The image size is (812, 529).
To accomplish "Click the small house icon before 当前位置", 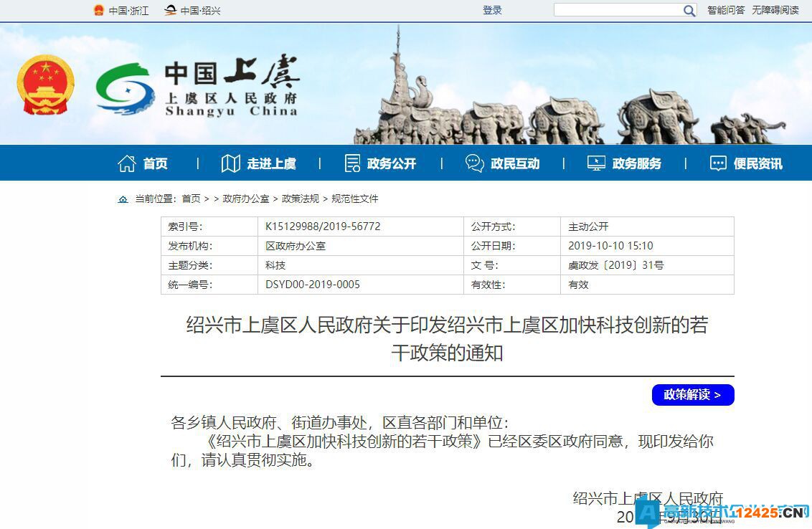I will 123,199.
